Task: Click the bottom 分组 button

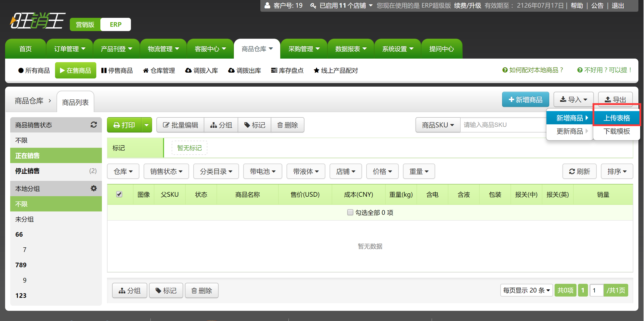Action: pyautogui.click(x=129, y=290)
